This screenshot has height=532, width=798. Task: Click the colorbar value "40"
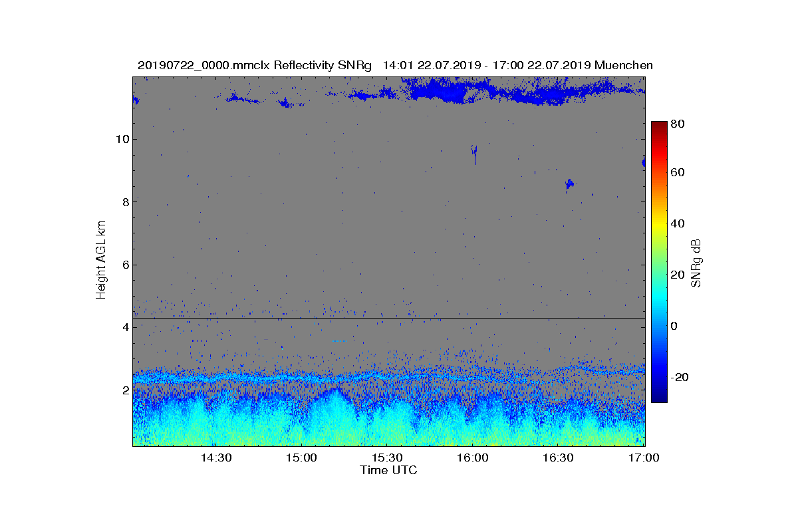(679, 223)
